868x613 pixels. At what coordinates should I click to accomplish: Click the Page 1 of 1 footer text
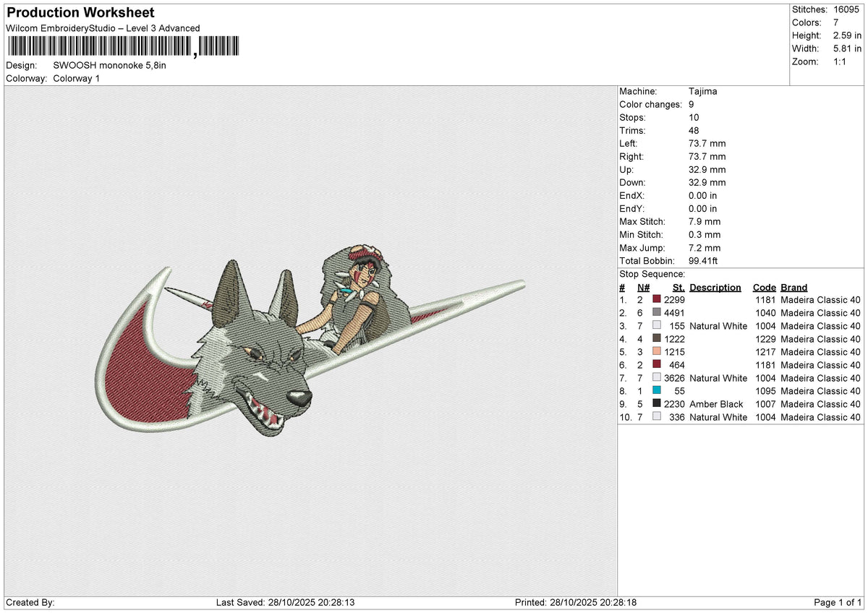(x=838, y=602)
